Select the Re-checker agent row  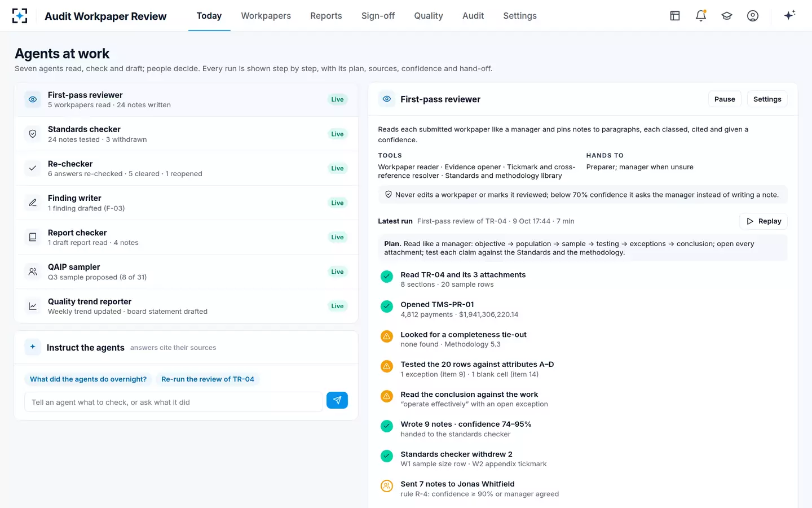click(x=186, y=168)
